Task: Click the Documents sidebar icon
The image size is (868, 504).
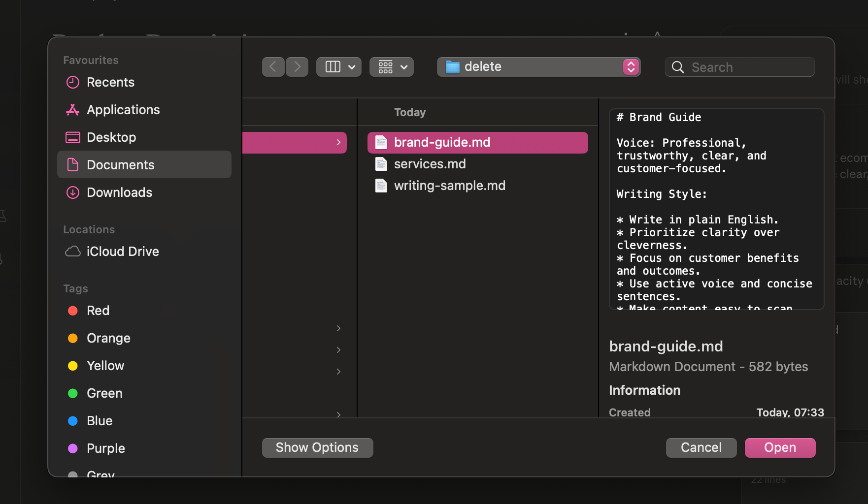Action: pyautogui.click(x=73, y=165)
